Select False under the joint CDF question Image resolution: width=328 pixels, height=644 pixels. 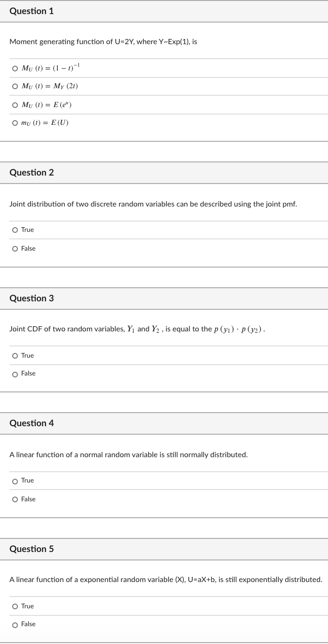point(15,373)
